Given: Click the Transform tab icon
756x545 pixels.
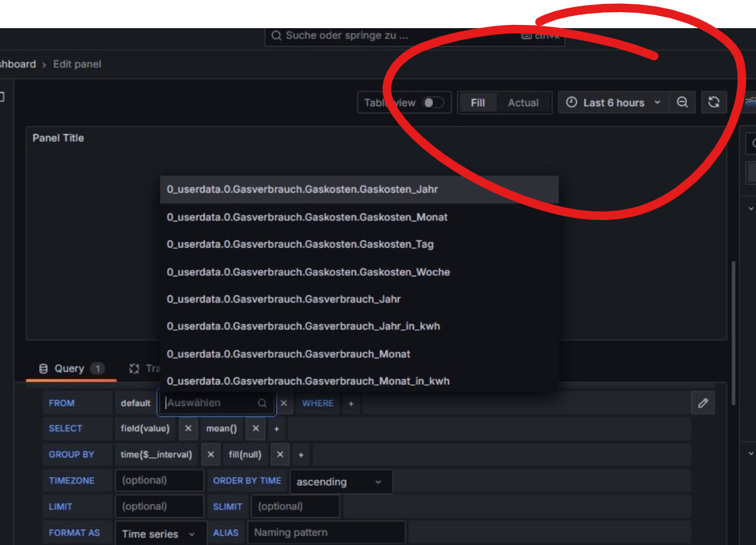Looking at the screenshot, I should [134, 369].
